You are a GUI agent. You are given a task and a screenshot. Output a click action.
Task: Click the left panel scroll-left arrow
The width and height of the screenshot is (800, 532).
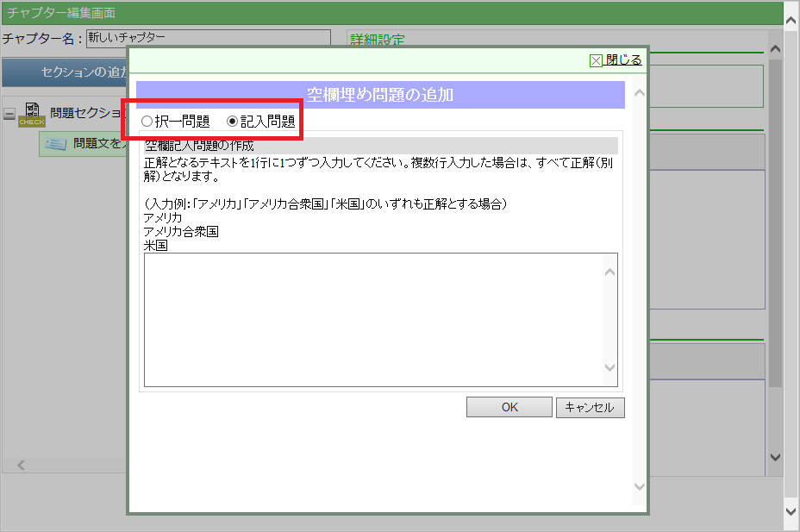(21, 466)
